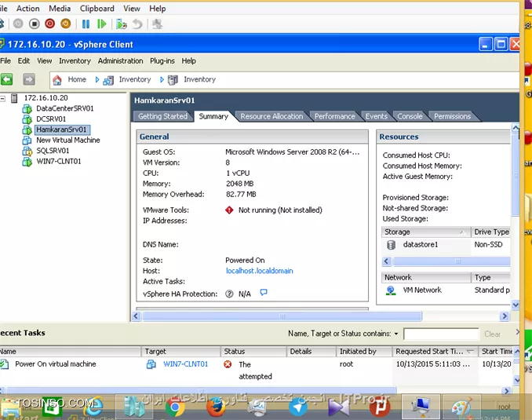Click the Turn Off stop button in Hyper-V toolbar
The image size is (532, 420).
point(34,24)
